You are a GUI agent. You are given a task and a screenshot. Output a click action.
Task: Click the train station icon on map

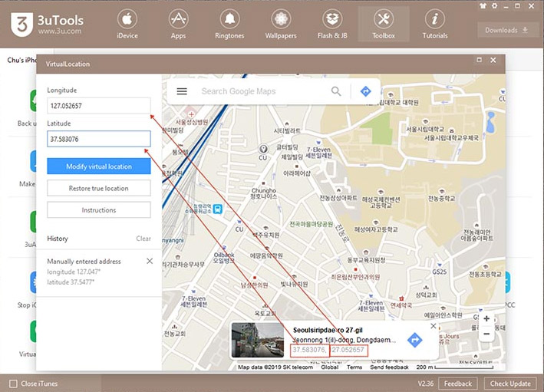point(218,209)
